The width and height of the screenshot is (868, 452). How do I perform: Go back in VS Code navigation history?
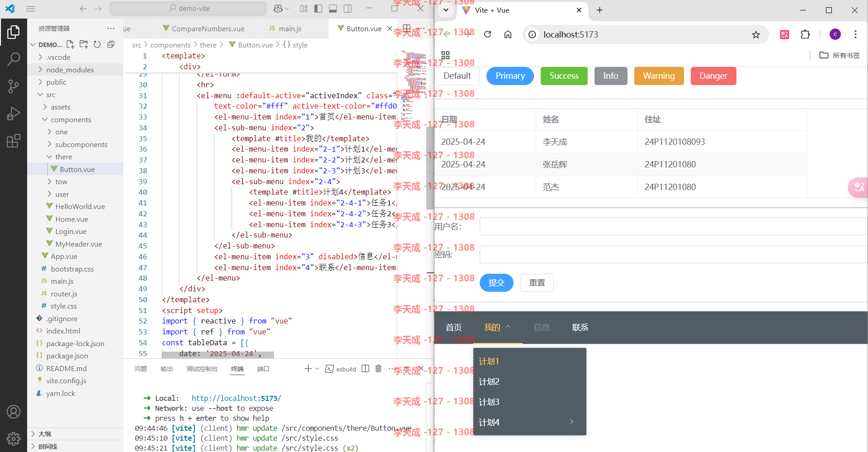pyautogui.click(x=83, y=9)
